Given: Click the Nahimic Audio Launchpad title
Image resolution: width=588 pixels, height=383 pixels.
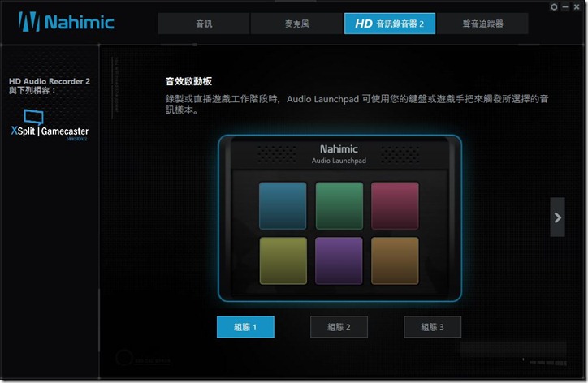Looking at the screenshot, I should point(339,154).
